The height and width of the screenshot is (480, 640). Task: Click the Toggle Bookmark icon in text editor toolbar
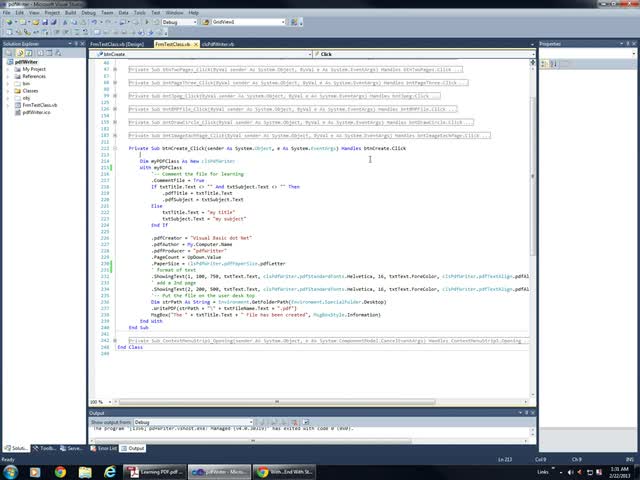[x=97, y=32]
